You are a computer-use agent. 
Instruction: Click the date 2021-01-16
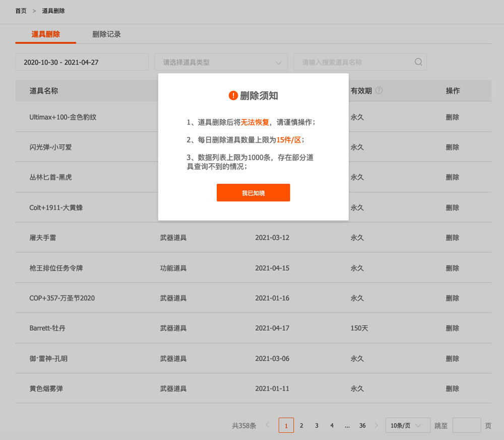click(x=272, y=298)
